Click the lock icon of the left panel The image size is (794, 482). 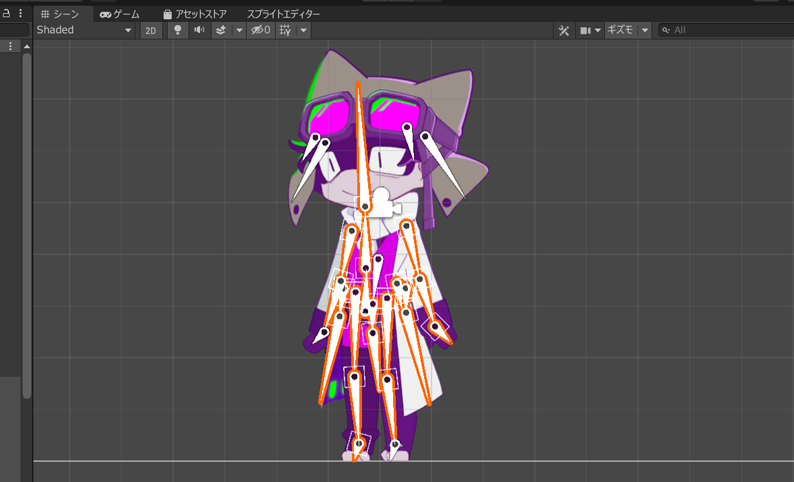7,14
